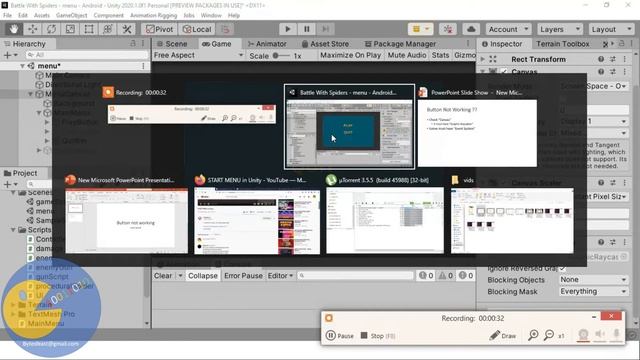The height and width of the screenshot is (360, 640).
Task: Toggle Pivot handle position
Action: 160,29
